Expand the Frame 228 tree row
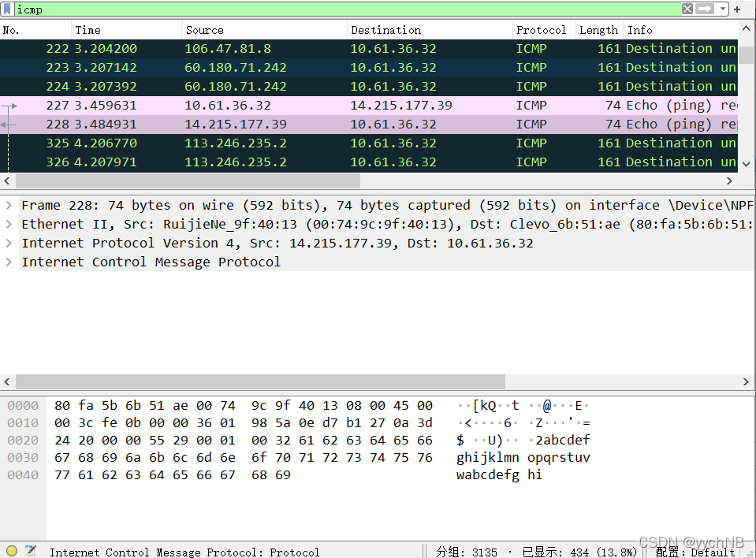This screenshot has width=756, height=558. [x=9, y=205]
